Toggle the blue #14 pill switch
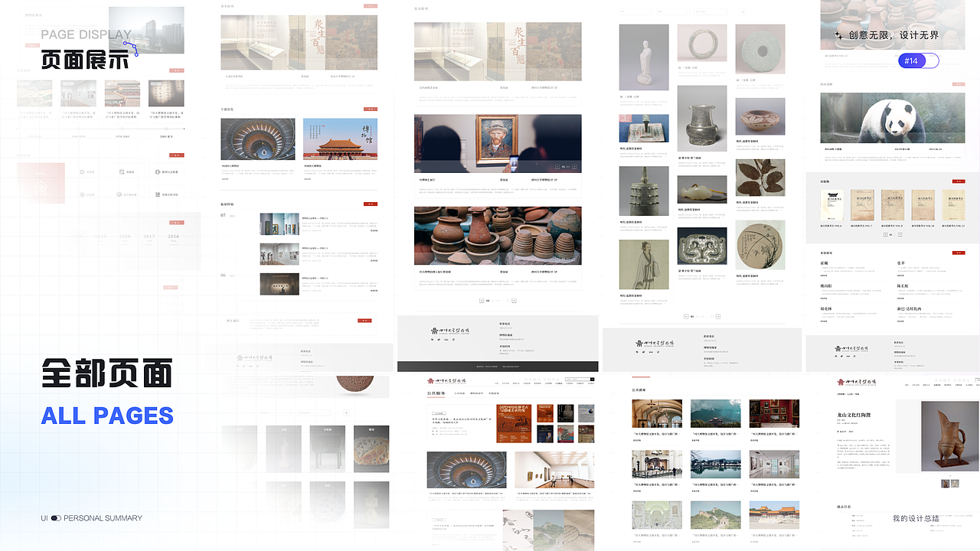This screenshot has height=551, width=980. click(x=919, y=60)
